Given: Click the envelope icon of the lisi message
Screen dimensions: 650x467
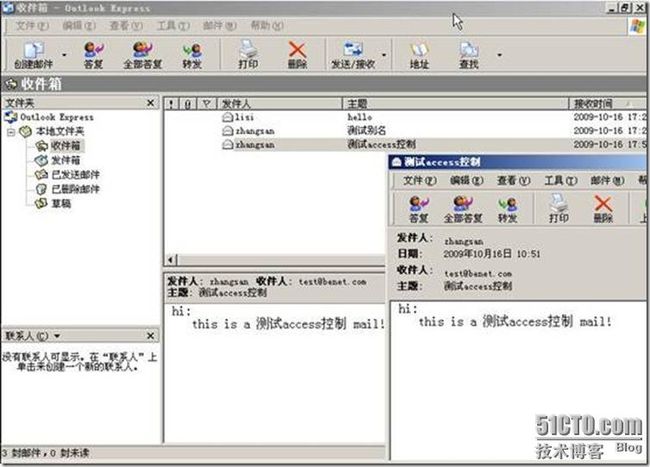Looking at the screenshot, I should 228,117.
